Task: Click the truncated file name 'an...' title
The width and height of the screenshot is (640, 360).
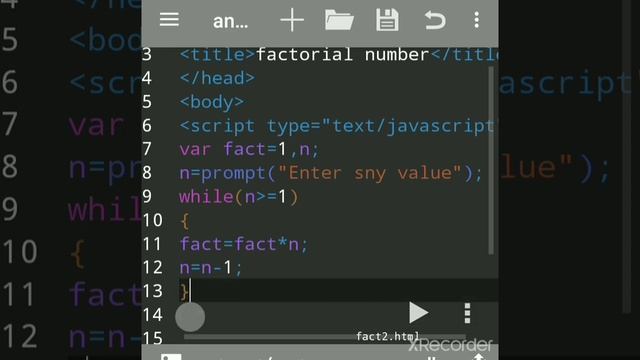Action: pyautogui.click(x=230, y=21)
